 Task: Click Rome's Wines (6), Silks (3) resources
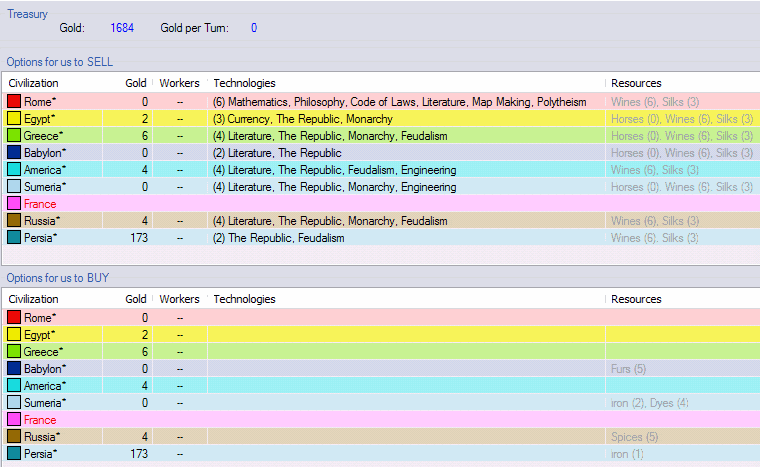pos(655,102)
